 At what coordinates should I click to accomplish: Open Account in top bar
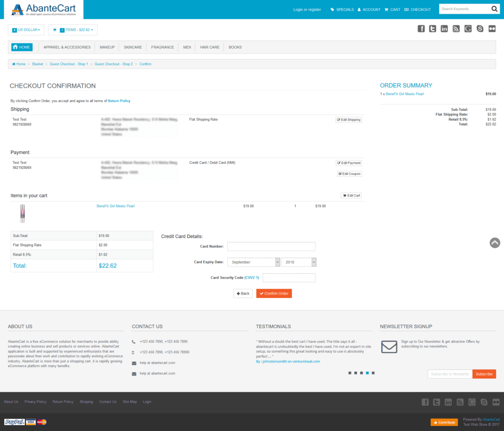click(x=369, y=10)
